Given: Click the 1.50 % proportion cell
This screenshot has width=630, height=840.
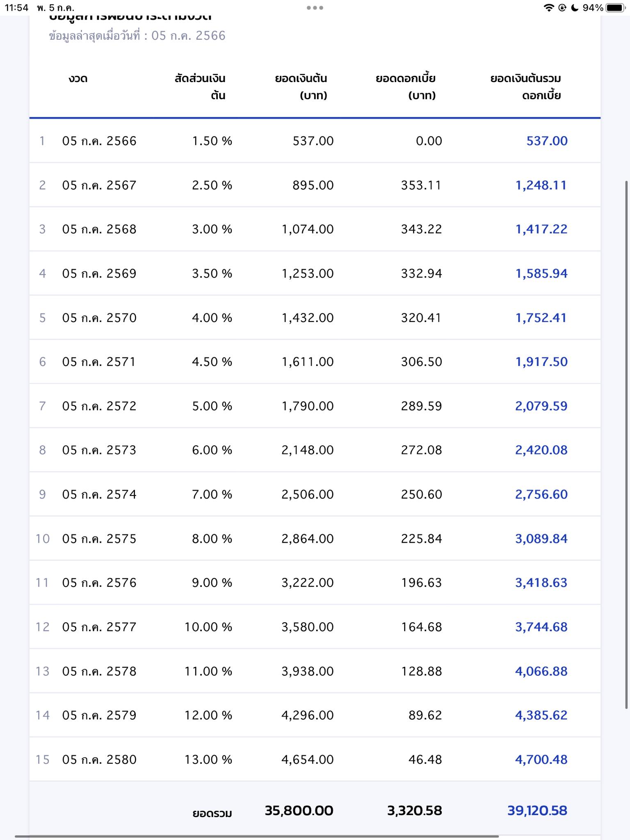Looking at the screenshot, I should click(x=212, y=141).
